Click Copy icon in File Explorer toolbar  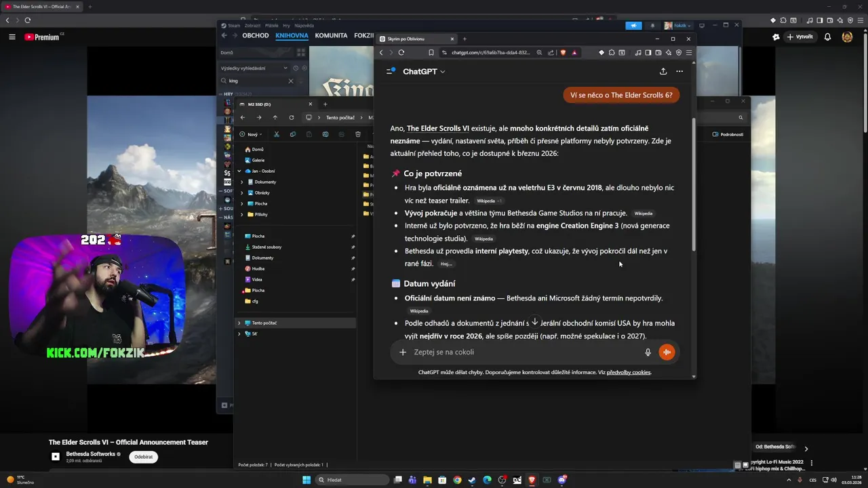click(292, 134)
